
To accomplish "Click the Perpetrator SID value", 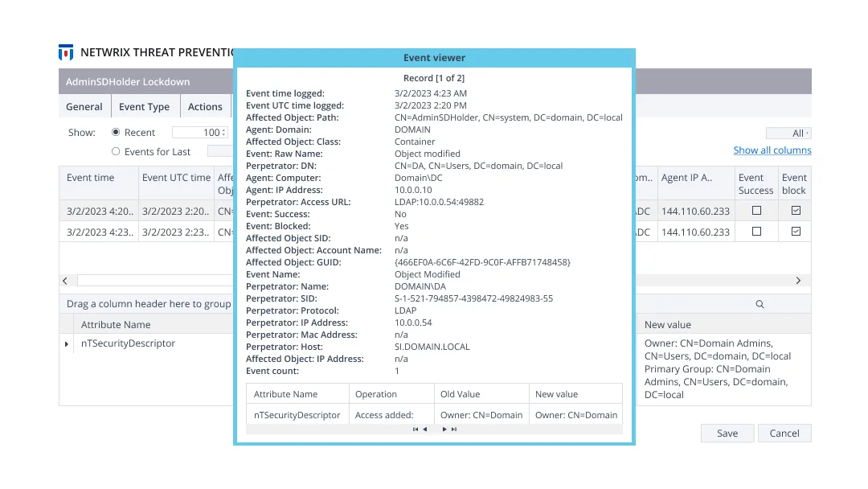I will 473,298.
